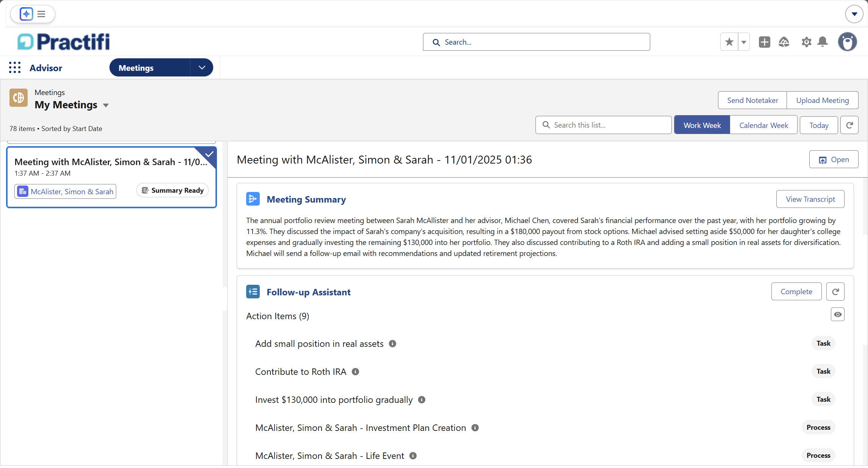The width and height of the screenshot is (868, 468).
Task: Click the Summary Ready note icon
Action: click(145, 190)
